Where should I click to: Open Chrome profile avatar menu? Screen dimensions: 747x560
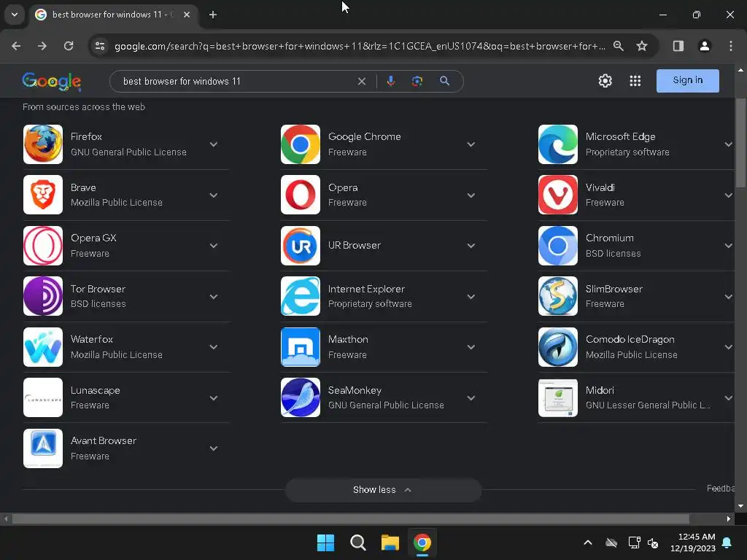[x=704, y=46]
